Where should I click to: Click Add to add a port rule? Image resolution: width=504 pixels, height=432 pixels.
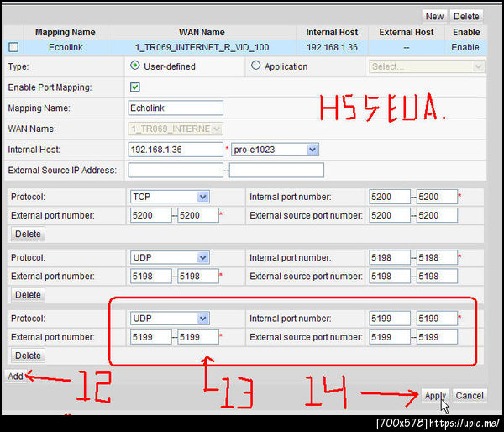coord(15,376)
